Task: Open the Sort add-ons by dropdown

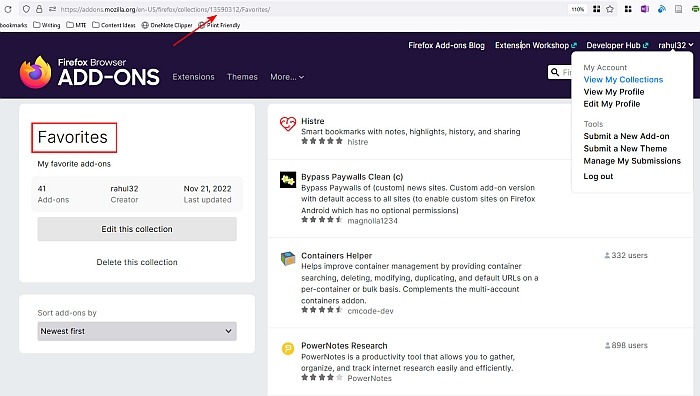Action: 137,331
